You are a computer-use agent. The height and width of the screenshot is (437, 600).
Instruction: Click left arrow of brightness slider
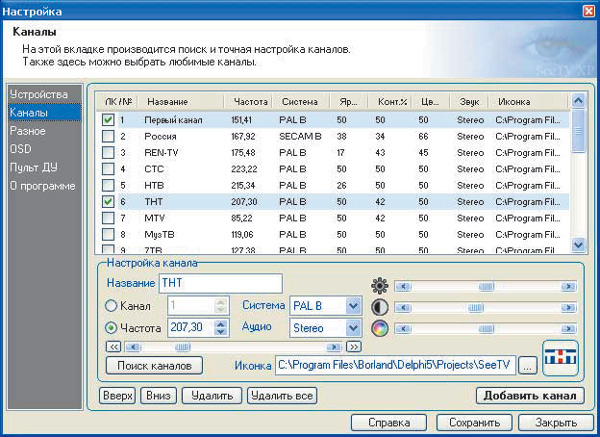pyautogui.click(x=403, y=286)
